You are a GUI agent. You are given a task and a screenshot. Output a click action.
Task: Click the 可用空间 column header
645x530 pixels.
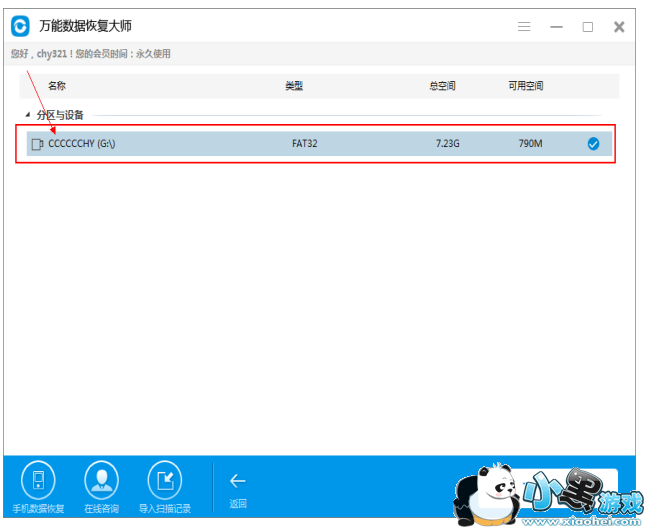point(526,86)
